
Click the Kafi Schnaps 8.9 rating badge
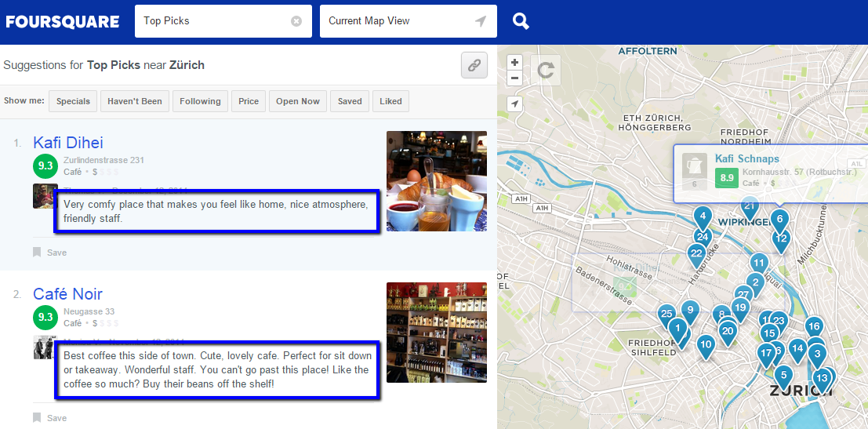(727, 178)
